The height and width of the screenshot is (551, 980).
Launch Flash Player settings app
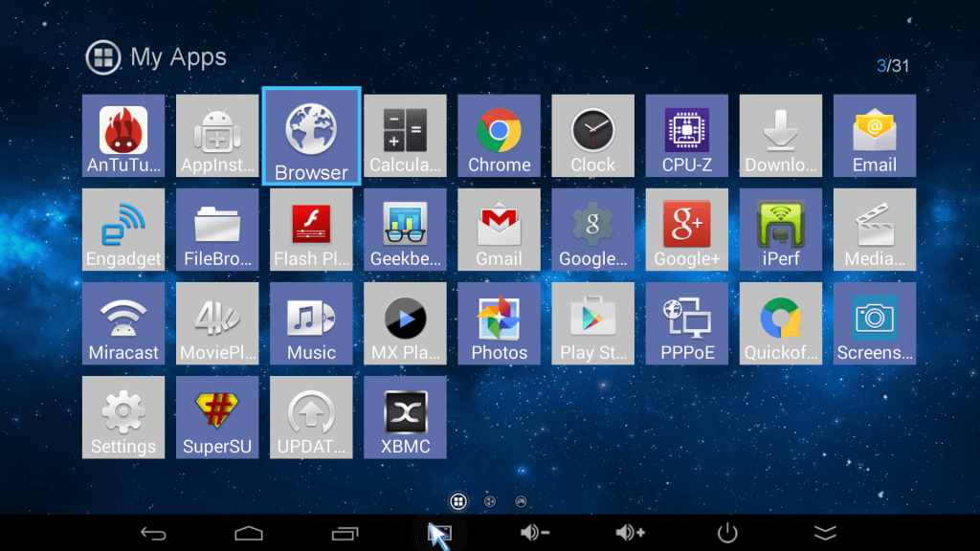pos(311,230)
